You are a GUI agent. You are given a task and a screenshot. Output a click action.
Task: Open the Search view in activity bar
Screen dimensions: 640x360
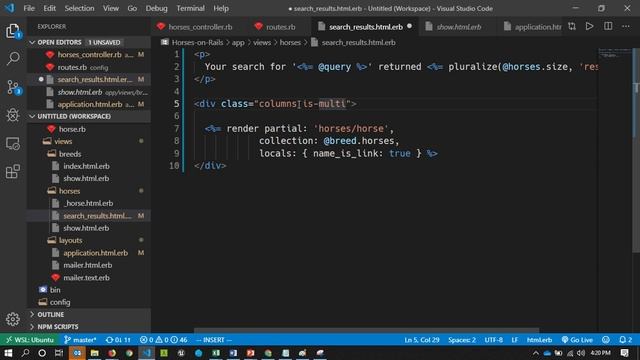click(13, 59)
